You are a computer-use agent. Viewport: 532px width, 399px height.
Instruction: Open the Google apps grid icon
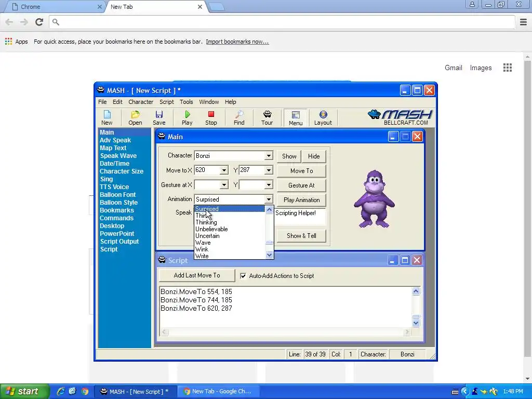(508, 68)
